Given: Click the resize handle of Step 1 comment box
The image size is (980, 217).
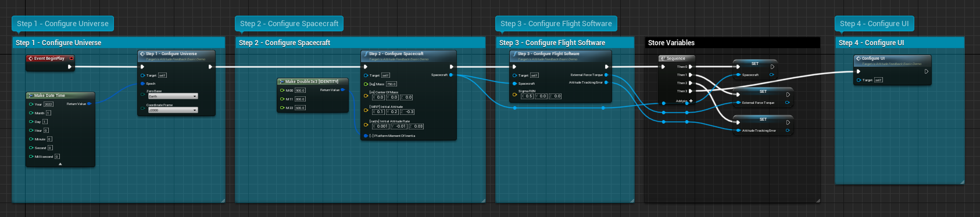Looking at the screenshot, I should pyautogui.click(x=223, y=200).
